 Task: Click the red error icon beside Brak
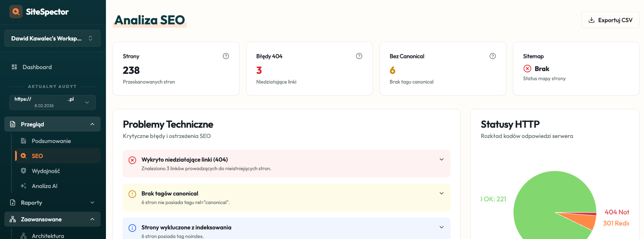point(527,69)
